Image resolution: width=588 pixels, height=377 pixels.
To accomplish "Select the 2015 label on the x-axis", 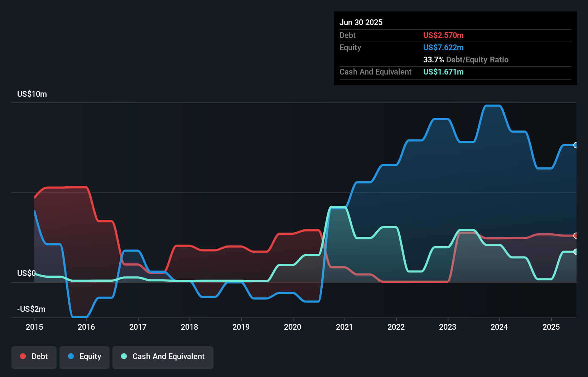I will coord(34,327).
